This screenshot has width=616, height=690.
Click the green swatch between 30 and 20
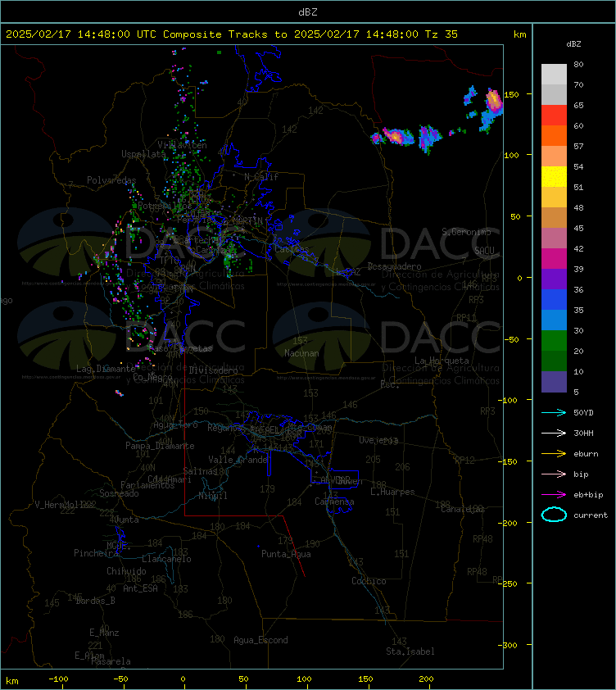click(554, 341)
